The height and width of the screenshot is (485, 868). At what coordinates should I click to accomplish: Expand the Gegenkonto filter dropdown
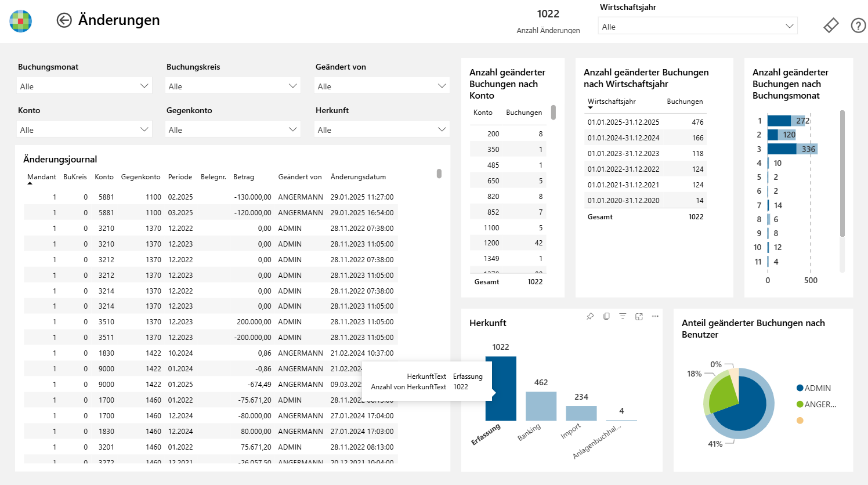(x=233, y=129)
